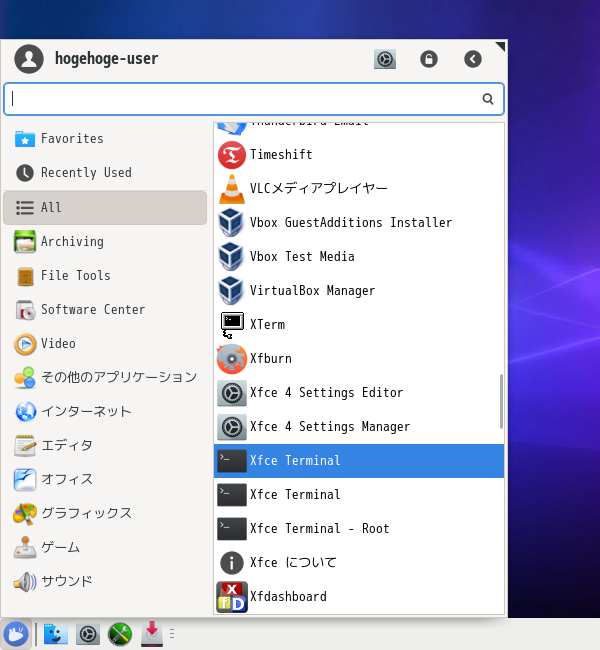The width and height of the screenshot is (600, 650).
Task: Open the Timeshift application
Action: (x=359, y=155)
